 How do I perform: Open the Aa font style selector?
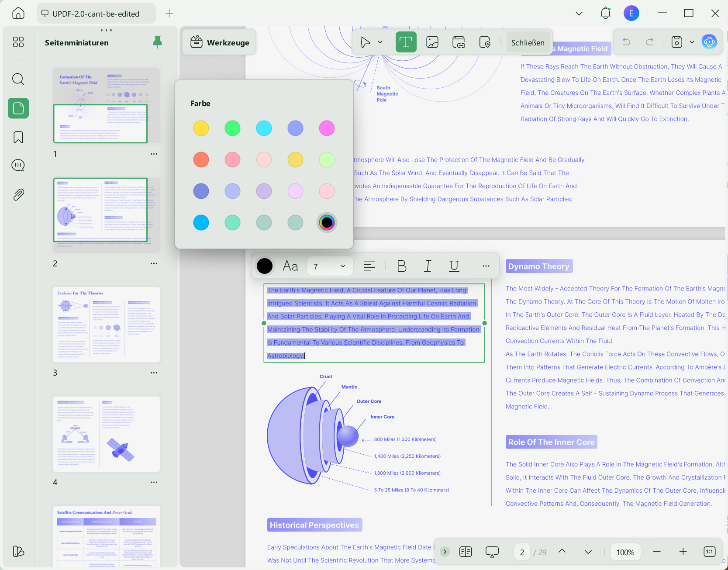coord(290,266)
